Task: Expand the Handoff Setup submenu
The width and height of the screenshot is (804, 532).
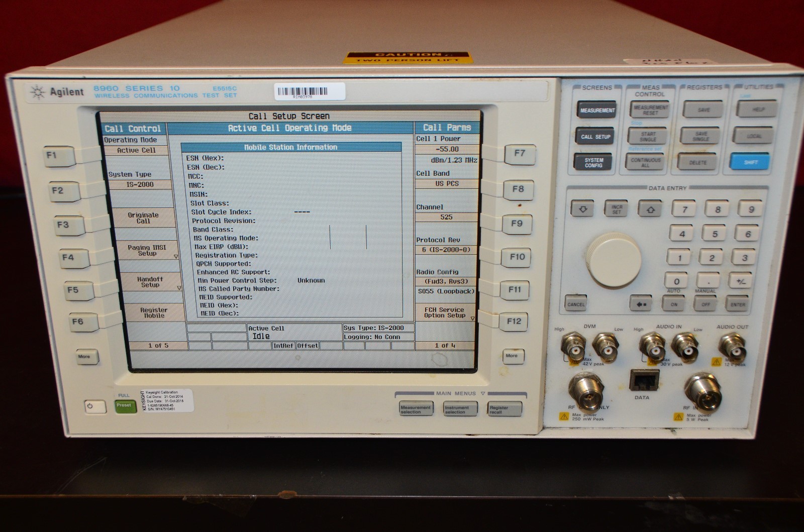Action: point(150,282)
